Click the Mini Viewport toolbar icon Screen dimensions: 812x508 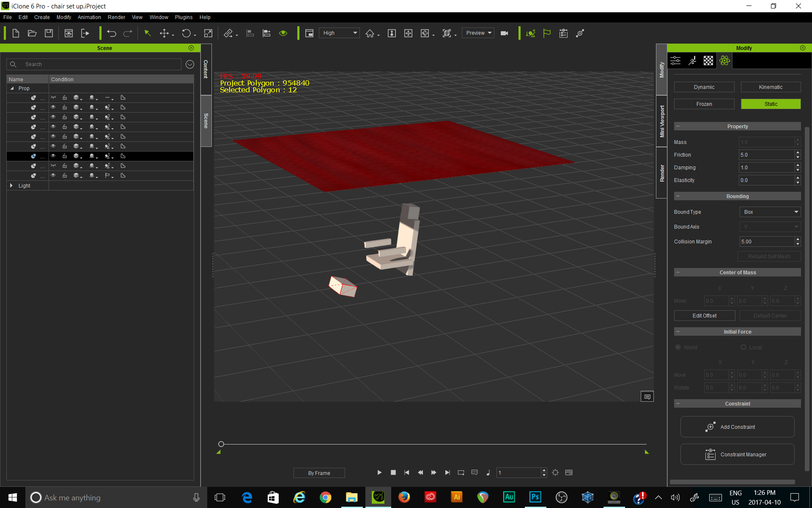(x=310, y=33)
